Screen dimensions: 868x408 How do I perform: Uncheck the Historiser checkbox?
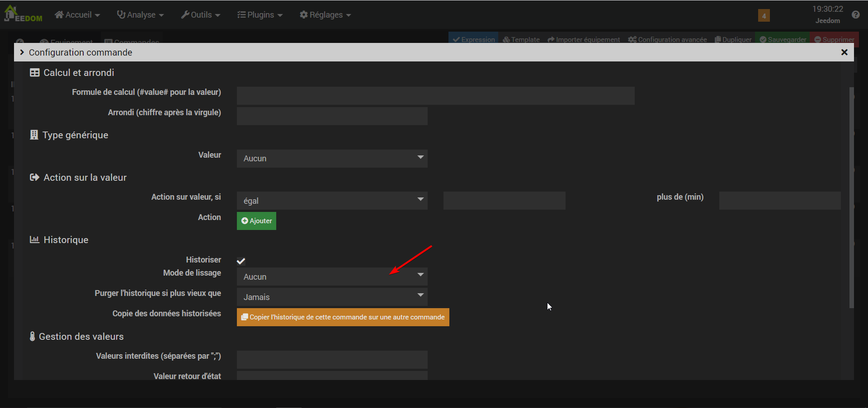click(241, 261)
